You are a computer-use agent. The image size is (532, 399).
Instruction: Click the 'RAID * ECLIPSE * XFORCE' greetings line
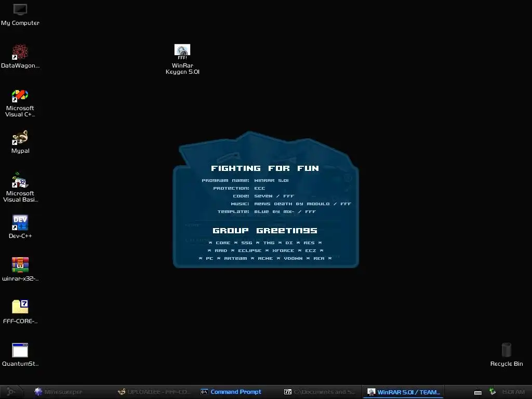(265, 251)
